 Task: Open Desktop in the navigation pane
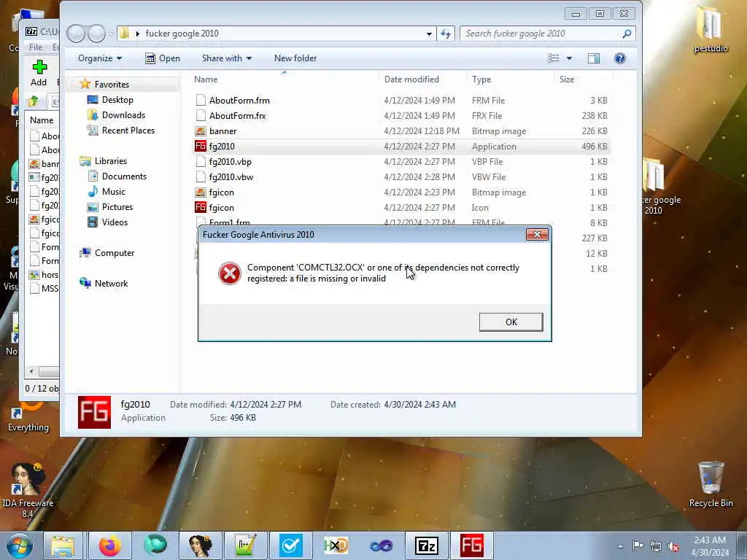click(x=117, y=99)
